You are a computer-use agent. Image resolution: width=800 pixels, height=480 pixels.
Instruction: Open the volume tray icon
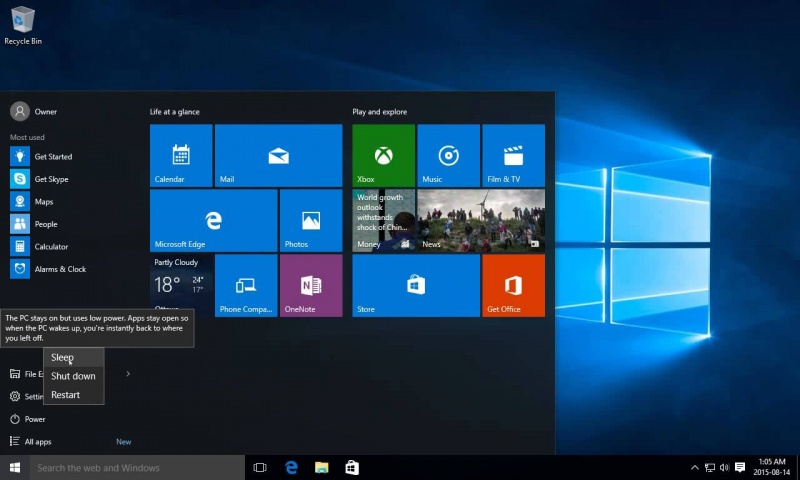pyautogui.click(x=724, y=467)
